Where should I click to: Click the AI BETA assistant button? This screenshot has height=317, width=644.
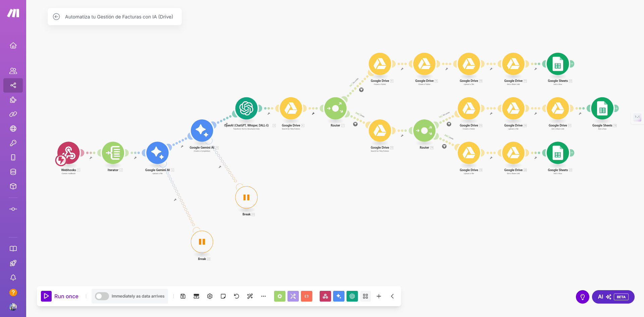point(613,297)
